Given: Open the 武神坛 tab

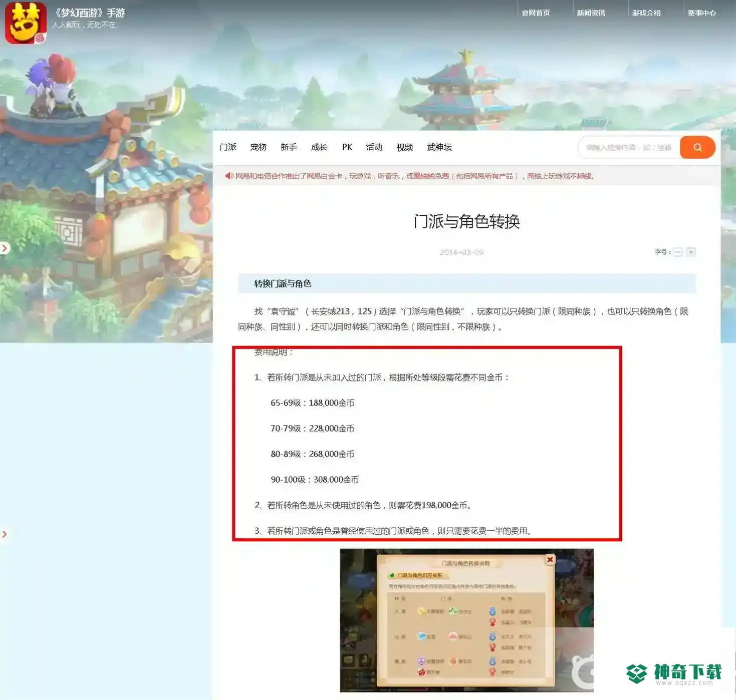Looking at the screenshot, I should tap(439, 147).
